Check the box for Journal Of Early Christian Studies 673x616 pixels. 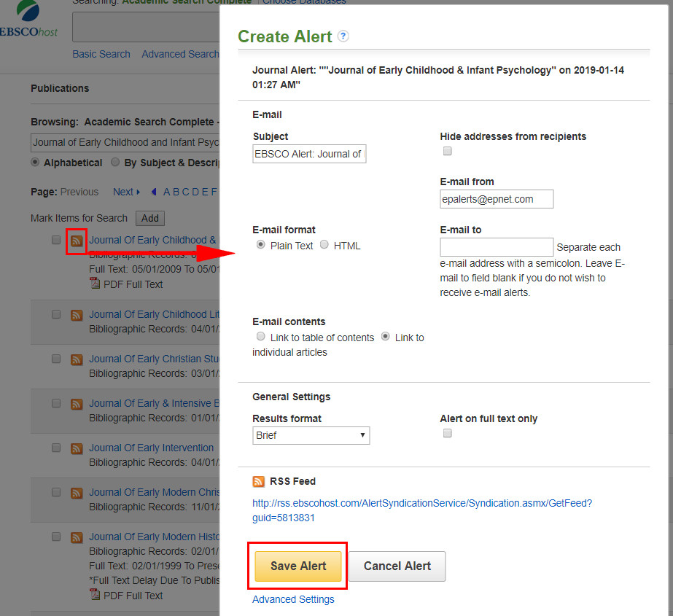56,359
